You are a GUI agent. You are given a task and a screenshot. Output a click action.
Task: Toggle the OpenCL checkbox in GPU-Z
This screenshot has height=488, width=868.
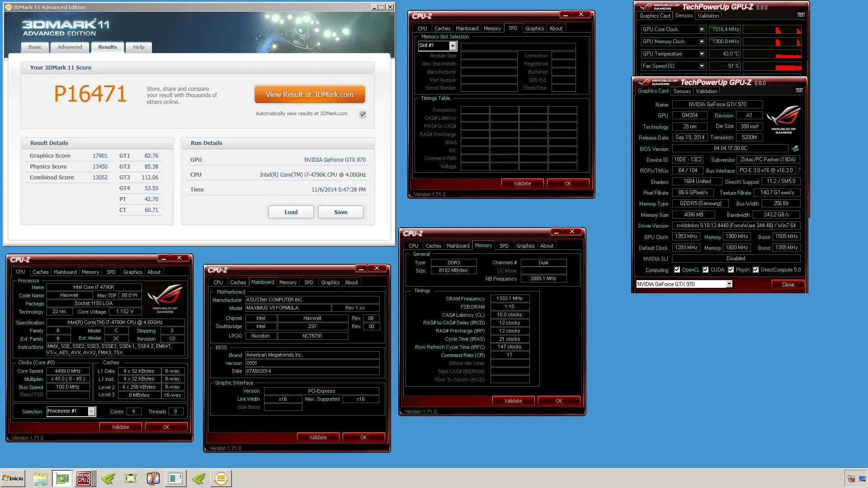pyautogui.click(x=677, y=270)
